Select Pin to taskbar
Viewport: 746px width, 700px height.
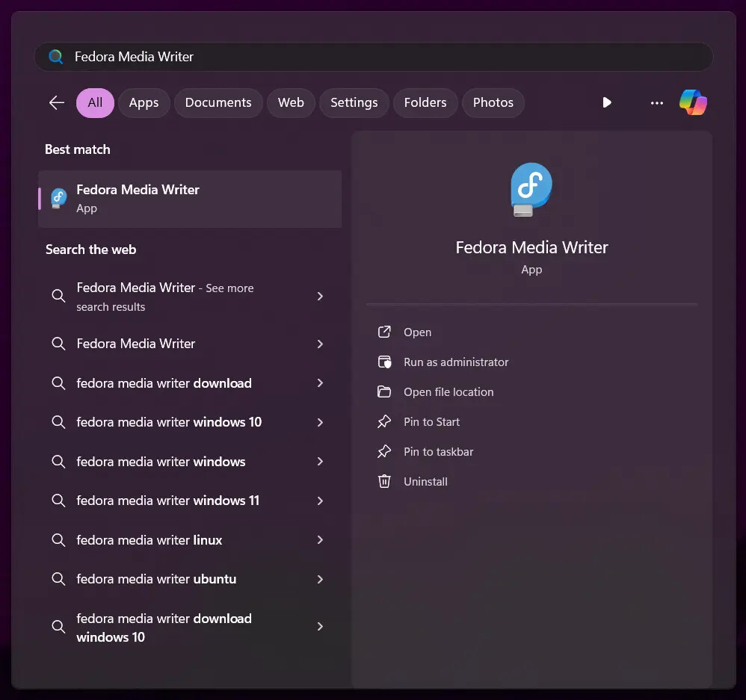(438, 452)
